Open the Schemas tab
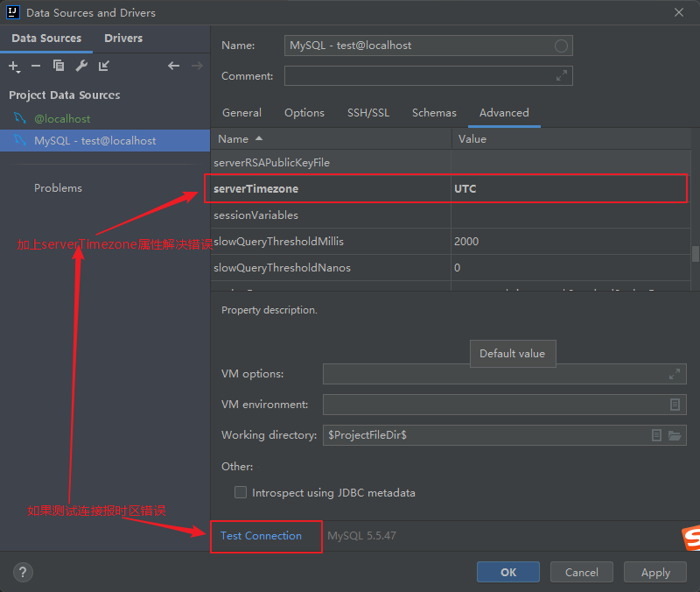700x592 pixels. [434, 113]
